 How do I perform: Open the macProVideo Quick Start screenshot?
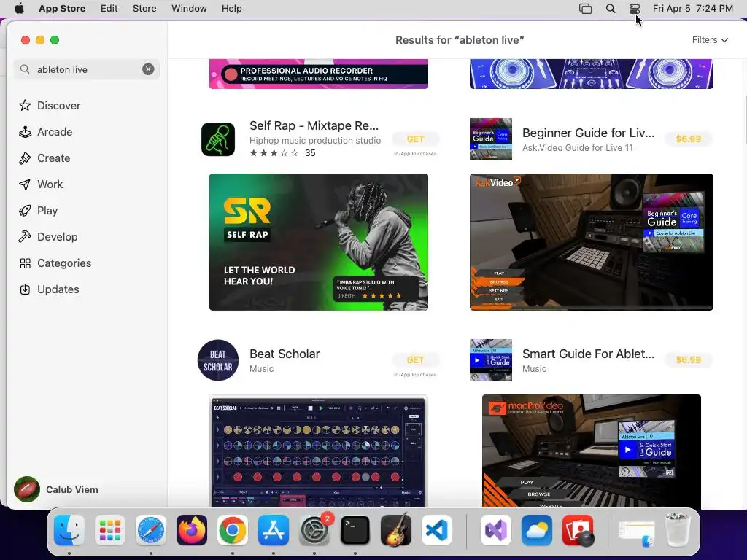point(591,451)
